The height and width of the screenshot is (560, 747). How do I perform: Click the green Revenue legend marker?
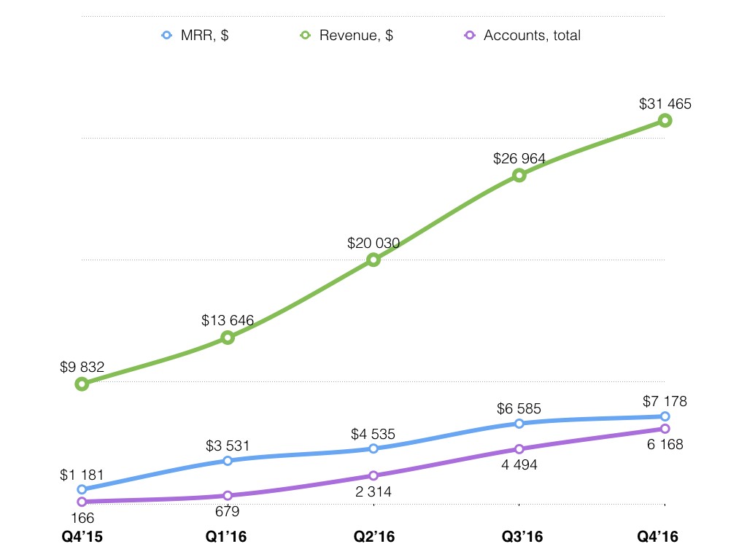coord(304,34)
